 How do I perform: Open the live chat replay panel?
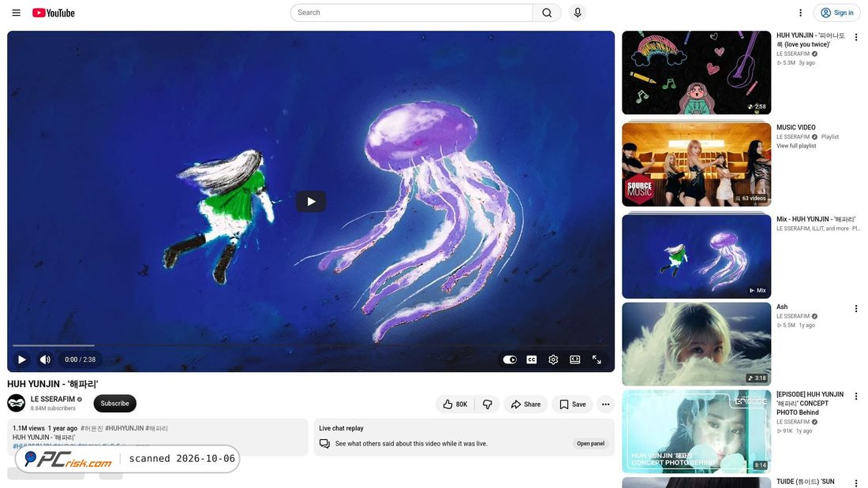[x=591, y=444]
